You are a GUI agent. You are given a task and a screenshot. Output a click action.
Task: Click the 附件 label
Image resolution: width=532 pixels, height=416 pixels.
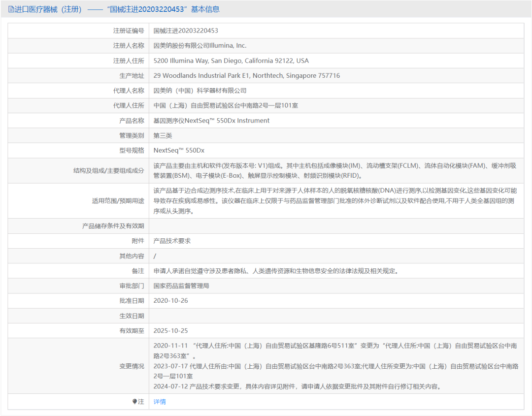pos(138,241)
